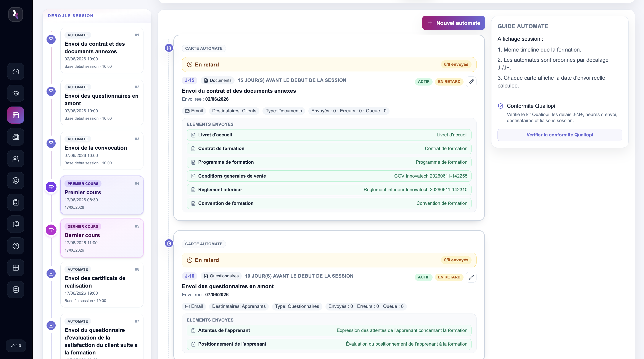Click Destinataires: Apprenants chip
The height and width of the screenshot is (359, 644).
[239, 306]
